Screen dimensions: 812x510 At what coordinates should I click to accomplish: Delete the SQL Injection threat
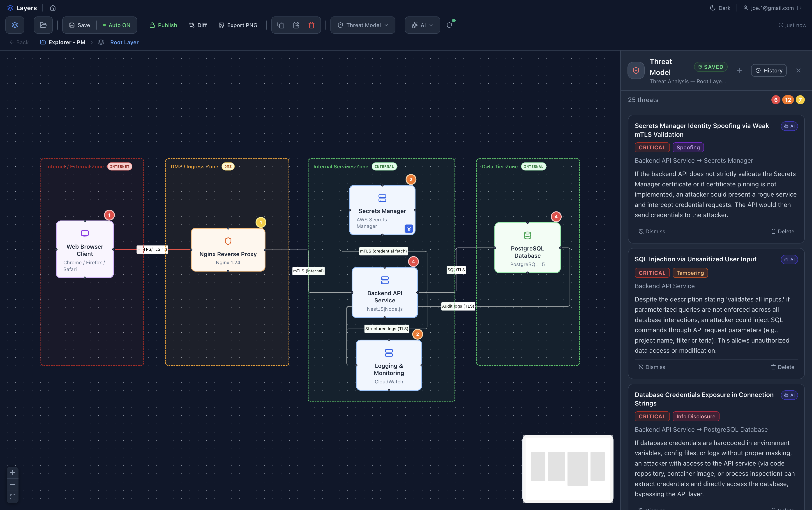(x=782, y=367)
